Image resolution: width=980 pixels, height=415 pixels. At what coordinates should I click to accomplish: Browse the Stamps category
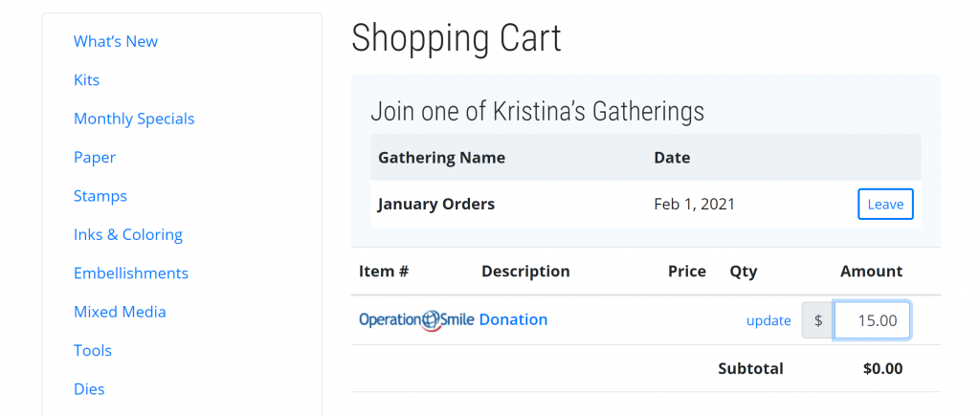[100, 196]
